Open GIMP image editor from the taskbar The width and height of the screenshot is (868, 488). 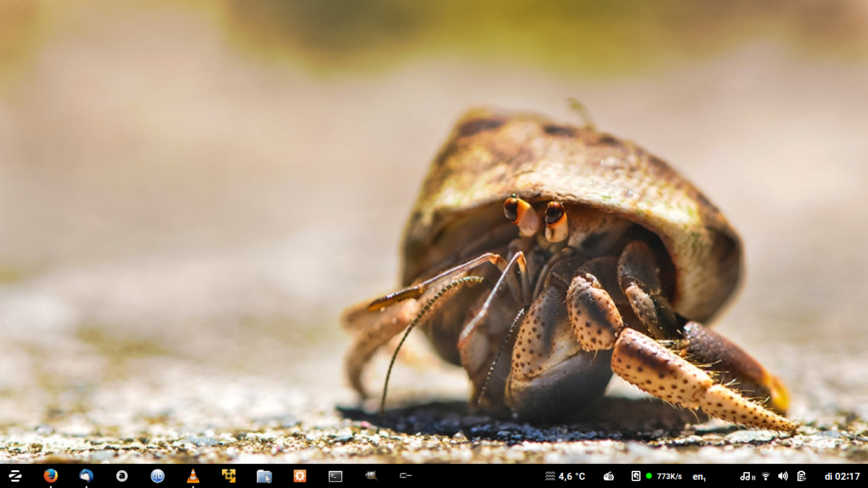(371, 475)
